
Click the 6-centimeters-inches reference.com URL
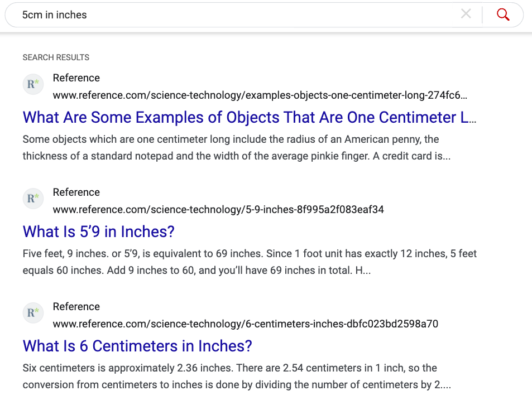[245, 324]
